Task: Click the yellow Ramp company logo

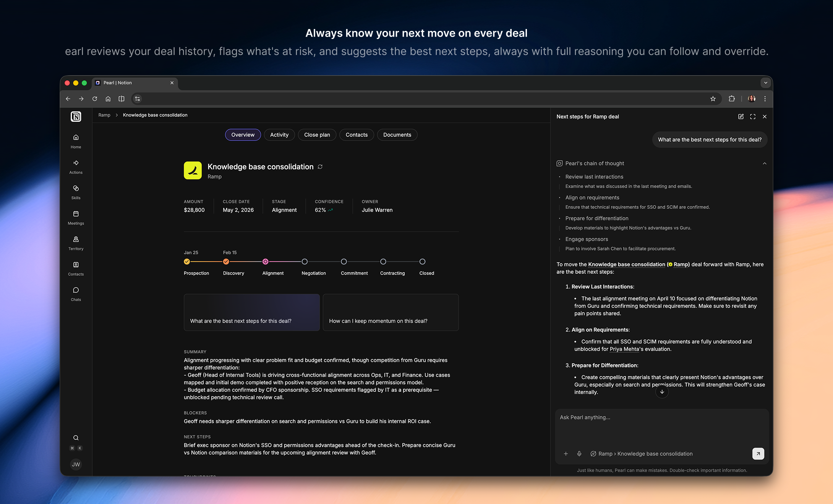Action: click(x=193, y=170)
